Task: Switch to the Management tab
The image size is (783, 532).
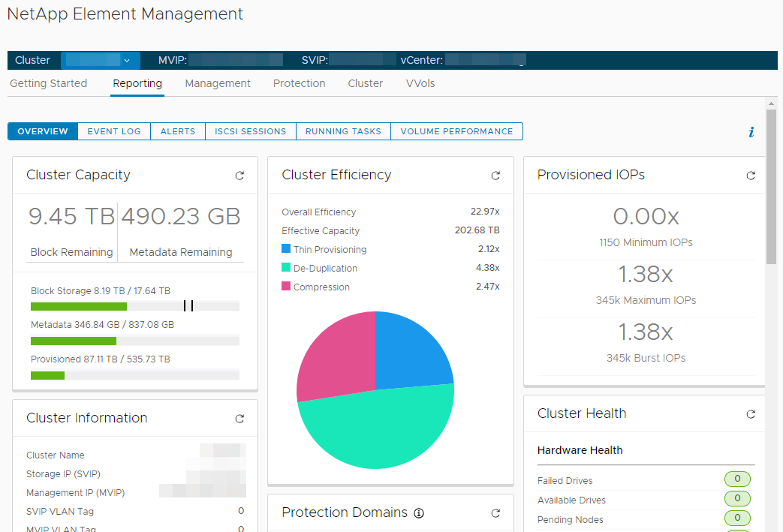Action: point(218,83)
